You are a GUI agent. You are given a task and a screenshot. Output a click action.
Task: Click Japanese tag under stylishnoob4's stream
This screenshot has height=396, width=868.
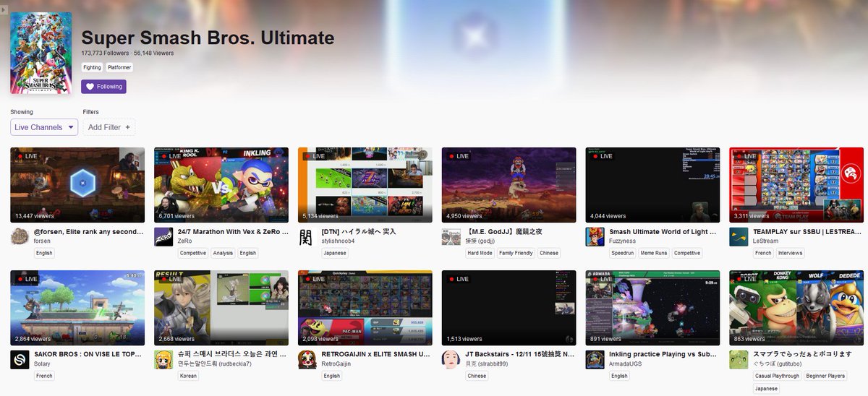coord(335,253)
